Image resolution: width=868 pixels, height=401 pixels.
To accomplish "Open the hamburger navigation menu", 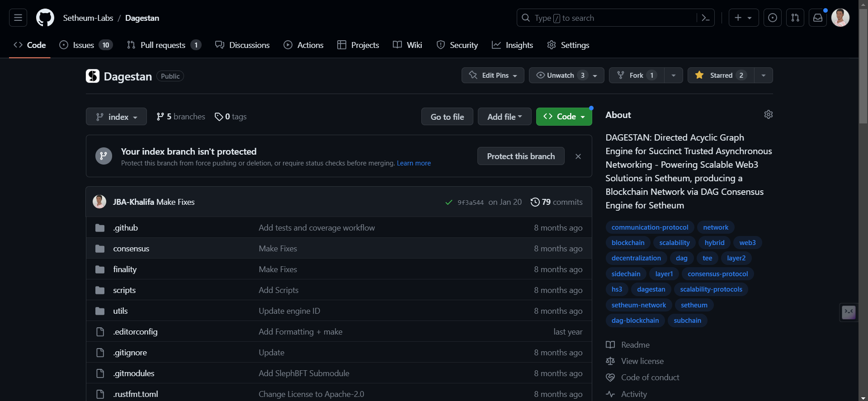I will click(18, 18).
